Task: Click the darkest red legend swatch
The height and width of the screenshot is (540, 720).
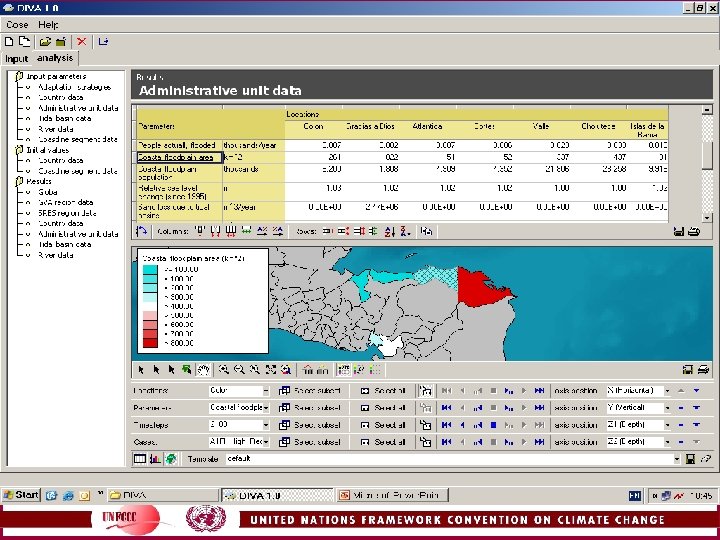Action: [x=150, y=343]
